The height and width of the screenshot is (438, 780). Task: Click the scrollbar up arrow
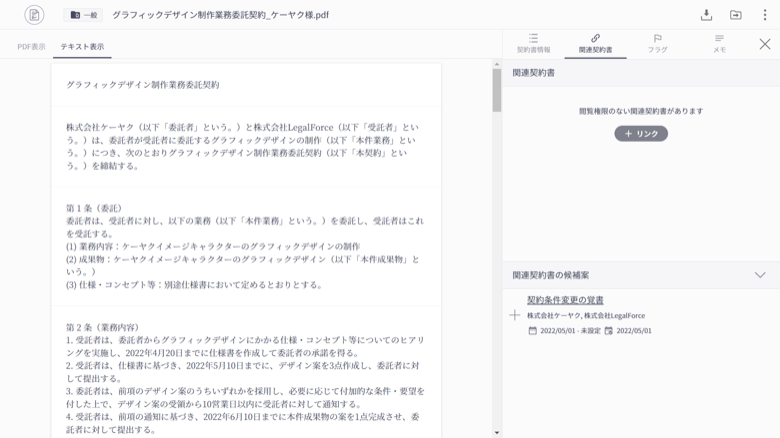(x=496, y=64)
